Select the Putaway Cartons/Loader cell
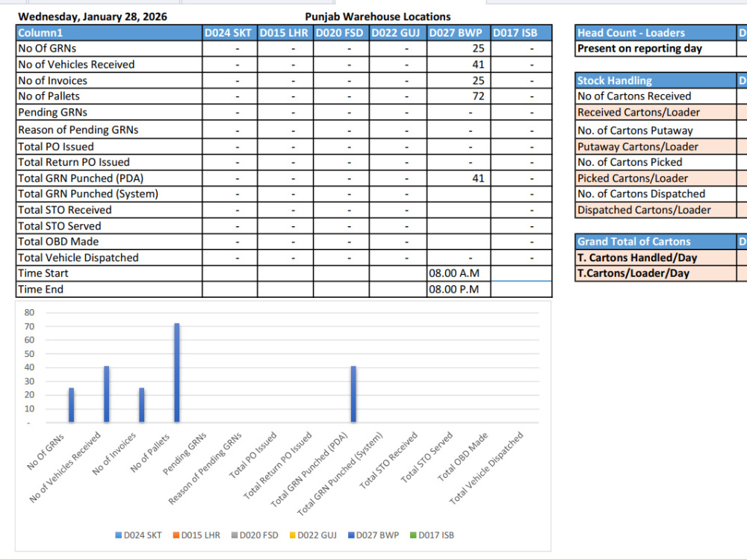The image size is (747, 560). pyautogui.click(x=656, y=146)
